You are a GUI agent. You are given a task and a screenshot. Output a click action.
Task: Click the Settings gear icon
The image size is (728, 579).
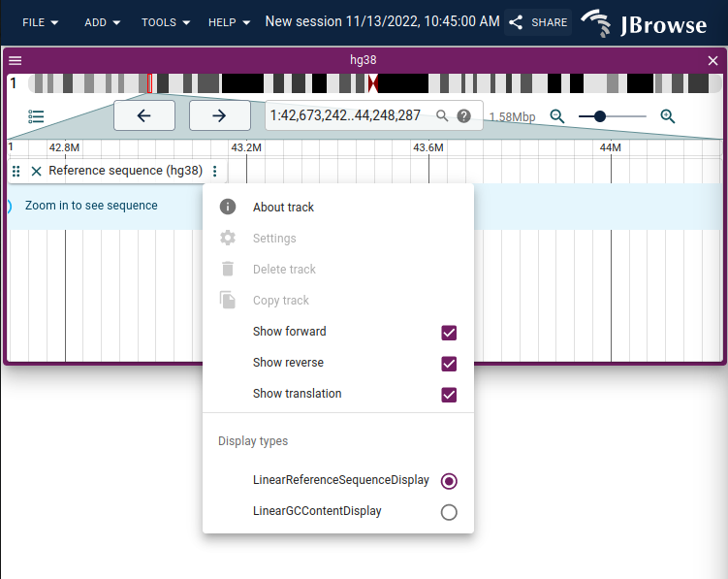coord(228,238)
